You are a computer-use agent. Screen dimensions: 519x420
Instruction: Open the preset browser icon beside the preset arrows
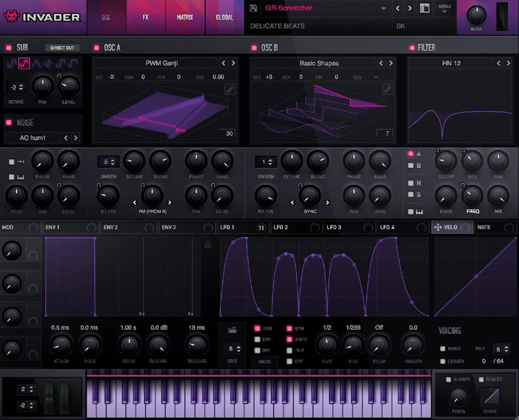425,8
